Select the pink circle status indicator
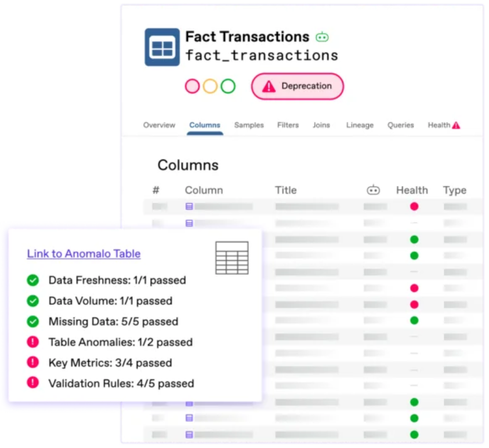Viewport: 489px width, 448px height. pyautogui.click(x=192, y=86)
